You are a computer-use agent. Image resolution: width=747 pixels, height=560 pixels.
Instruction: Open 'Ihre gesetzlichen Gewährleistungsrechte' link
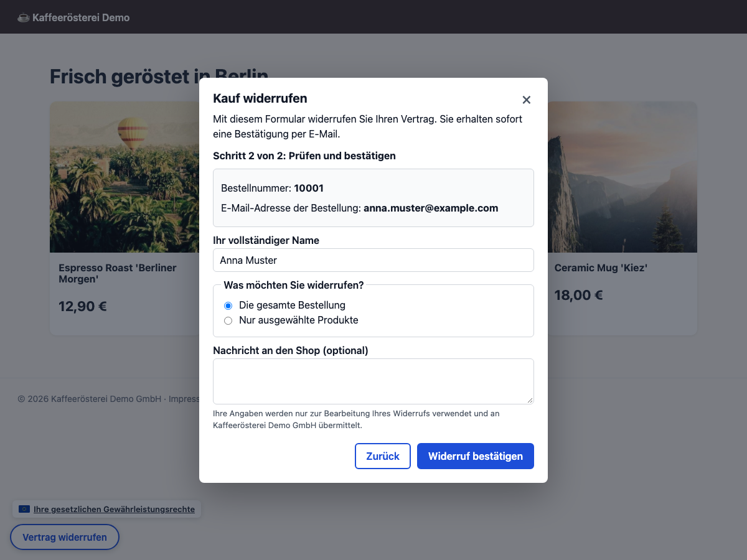pyautogui.click(x=114, y=509)
